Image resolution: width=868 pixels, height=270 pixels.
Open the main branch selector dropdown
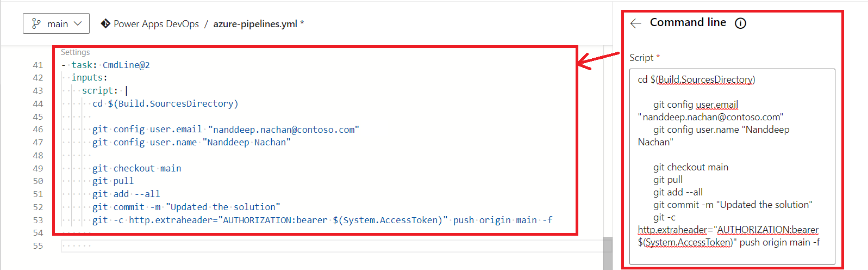pos(56,23)
